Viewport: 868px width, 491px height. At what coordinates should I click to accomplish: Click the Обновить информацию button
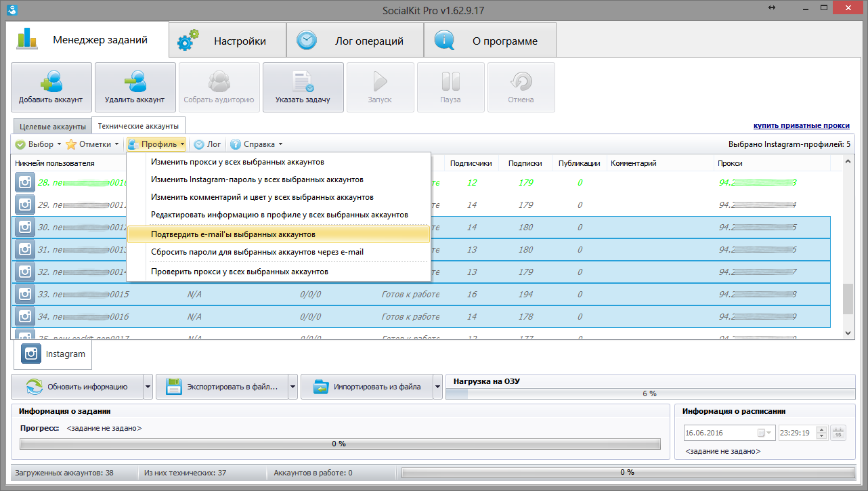point(77,387)
